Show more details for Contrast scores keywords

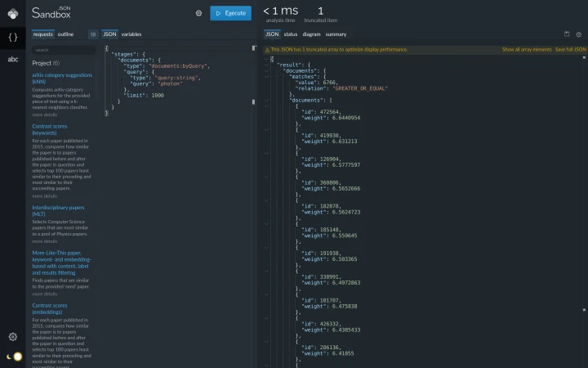tap(45, 196)
